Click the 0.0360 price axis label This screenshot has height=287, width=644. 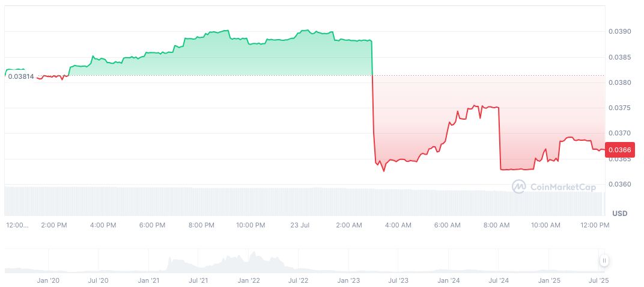pos(619,184)
